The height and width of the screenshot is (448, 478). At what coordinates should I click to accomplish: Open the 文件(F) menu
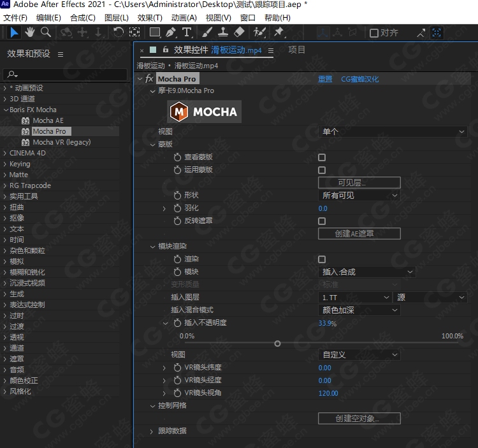click(15, 18)
